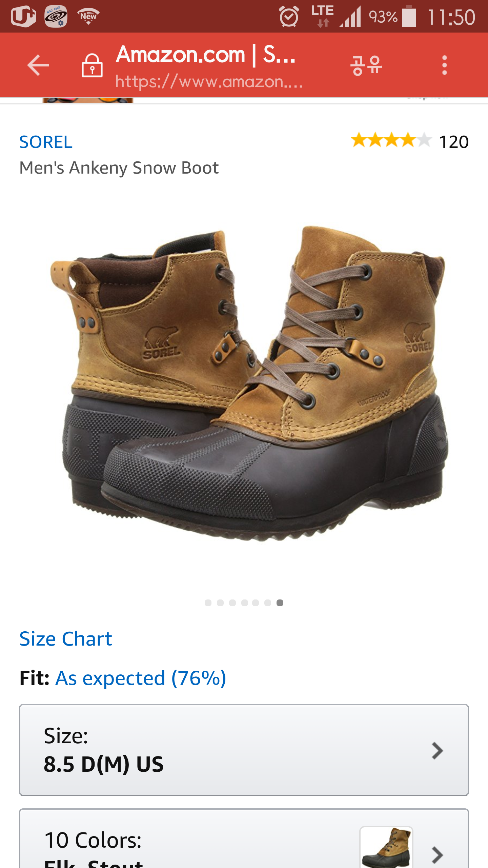The height and width of the screenshot is (868, 488).
Task: Tap the New Wi-Fi notification icon
Action: [88, 16]
